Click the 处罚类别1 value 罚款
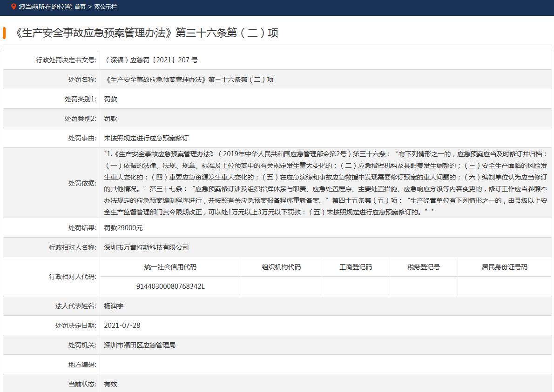Viewport: 554px width, 392px height. click(110, 99)
